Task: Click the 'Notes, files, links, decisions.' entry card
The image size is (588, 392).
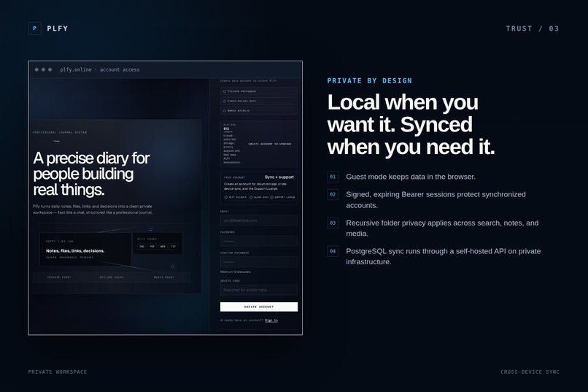Action: pos(85,250)
